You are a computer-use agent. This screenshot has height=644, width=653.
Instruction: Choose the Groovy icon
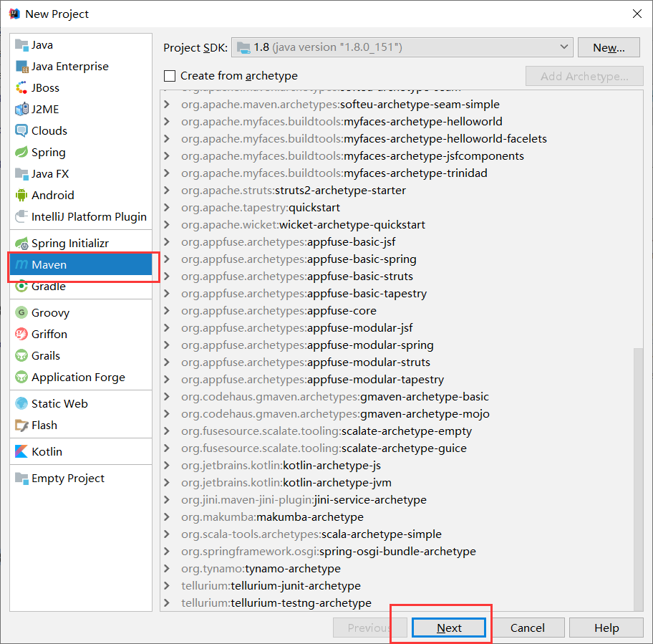21,312
